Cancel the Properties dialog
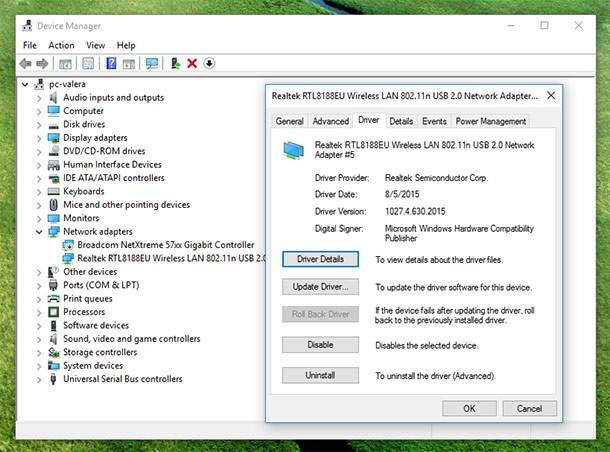610x452 pixels. tap(529, 408)
